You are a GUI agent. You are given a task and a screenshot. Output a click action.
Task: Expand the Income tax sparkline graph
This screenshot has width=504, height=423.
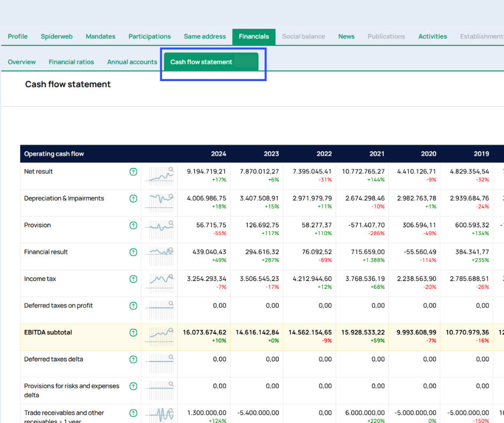point(160,283)
